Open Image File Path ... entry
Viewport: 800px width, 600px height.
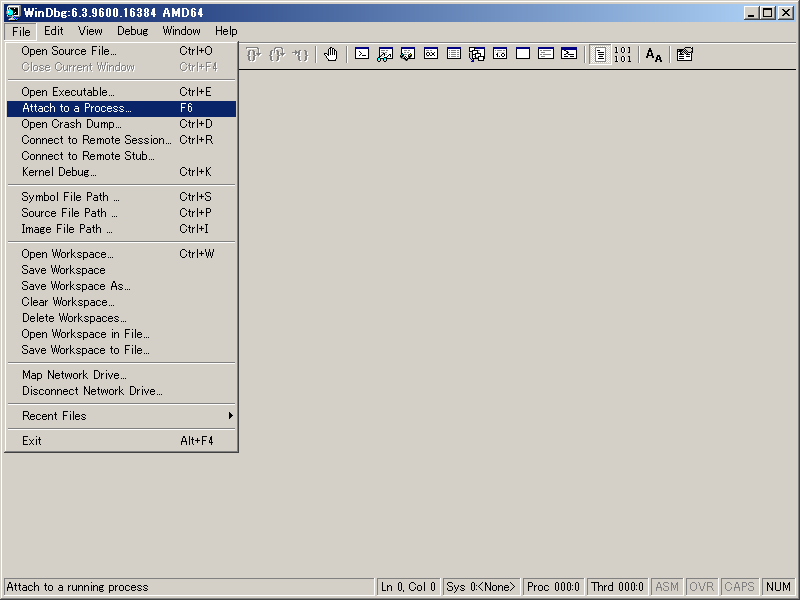pos(121,229)
